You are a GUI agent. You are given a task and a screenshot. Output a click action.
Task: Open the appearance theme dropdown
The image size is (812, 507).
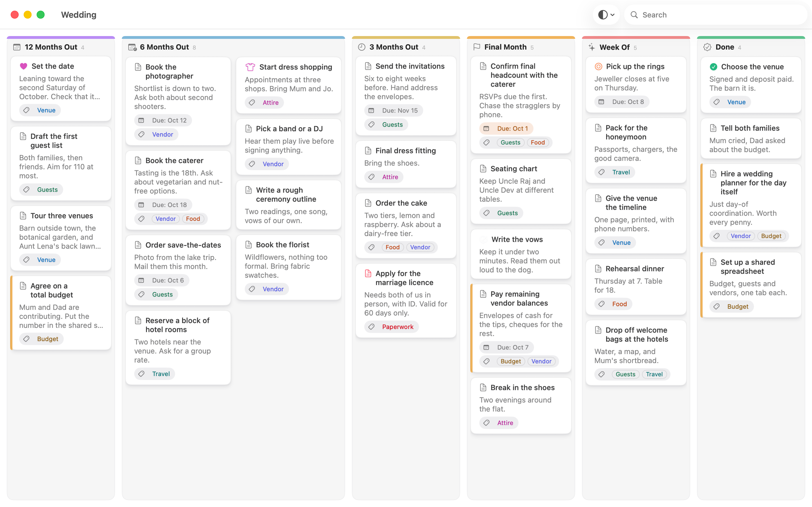606,15
